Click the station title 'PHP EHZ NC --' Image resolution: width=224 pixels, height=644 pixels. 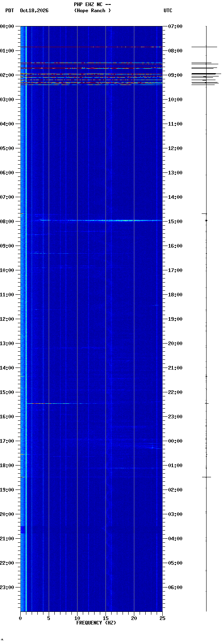pos(93,4)
